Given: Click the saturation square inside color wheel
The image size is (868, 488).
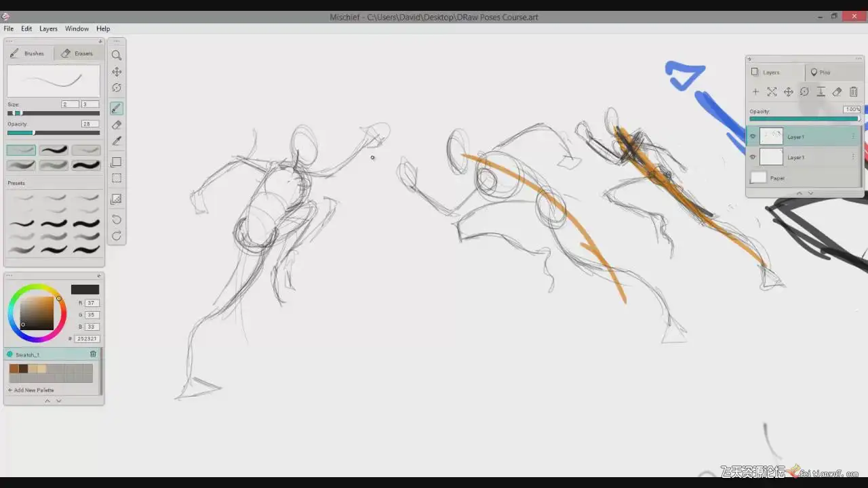Looking at the screenshot, I should (x=37, y=313).
